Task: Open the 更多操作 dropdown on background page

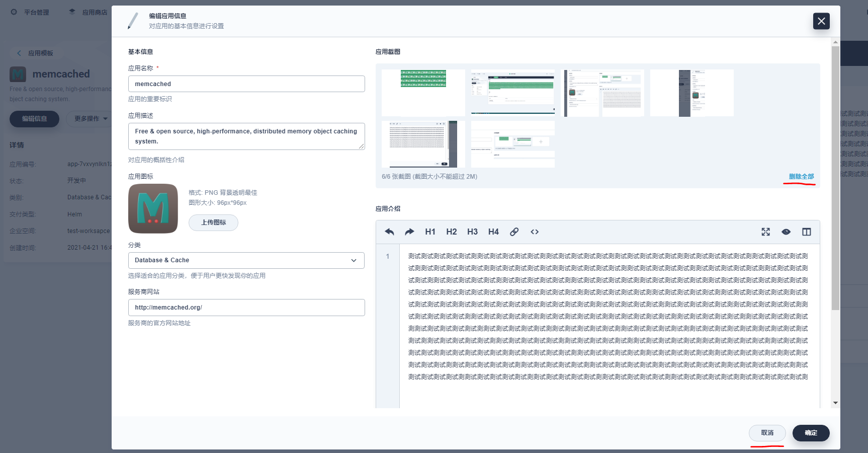Action: tap(91, 119)
